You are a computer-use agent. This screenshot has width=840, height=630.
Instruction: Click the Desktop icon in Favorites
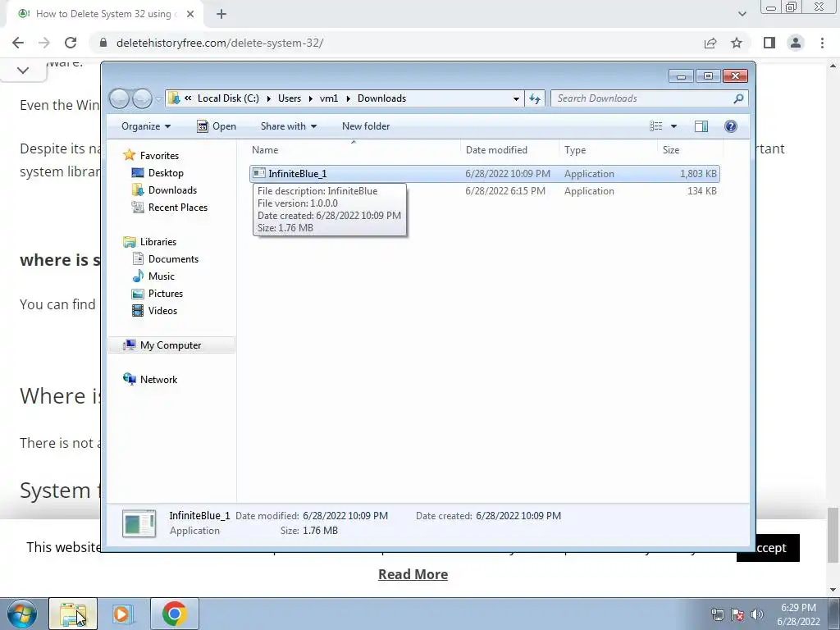click(138, 172)
